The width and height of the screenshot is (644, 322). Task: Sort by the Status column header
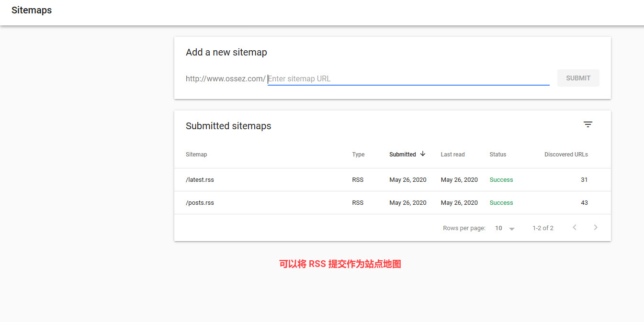pyautogui.click(x=497, y=155)
